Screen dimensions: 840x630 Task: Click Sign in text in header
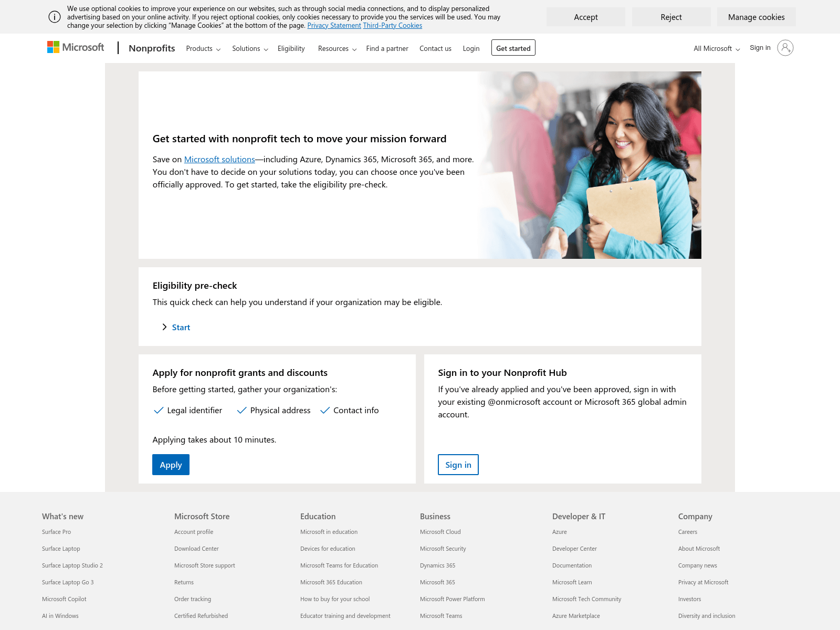point(760,48)
